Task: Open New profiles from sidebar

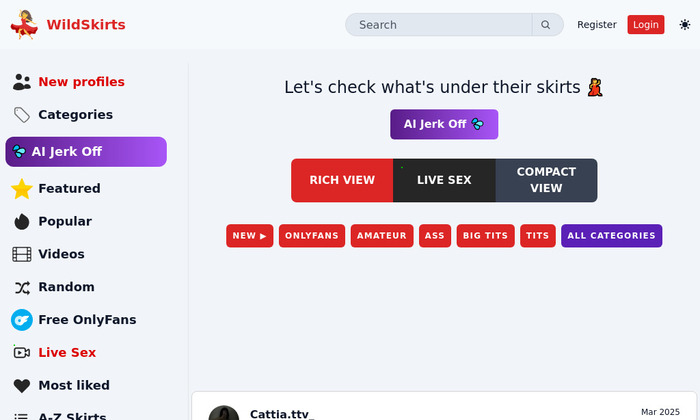Action: point(80,82)
